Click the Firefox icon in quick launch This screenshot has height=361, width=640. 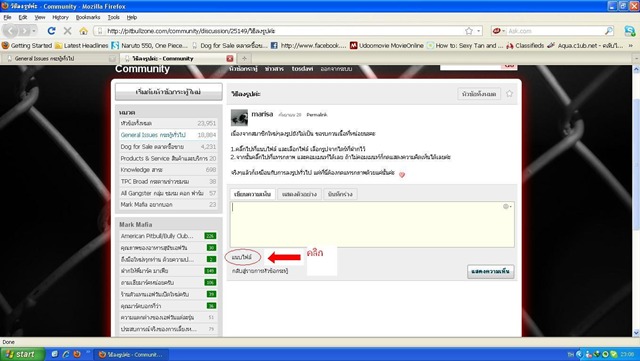[x=77, y=354]
